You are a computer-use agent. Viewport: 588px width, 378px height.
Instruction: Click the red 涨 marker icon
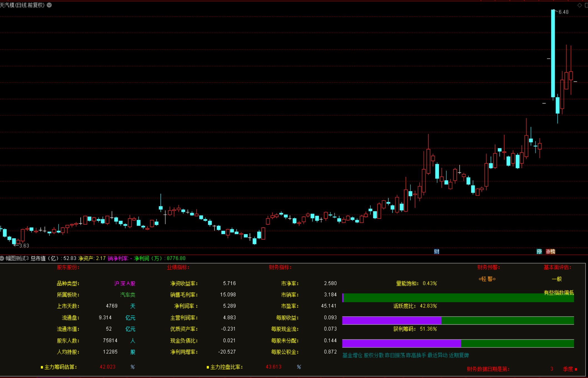coord(548,251)
